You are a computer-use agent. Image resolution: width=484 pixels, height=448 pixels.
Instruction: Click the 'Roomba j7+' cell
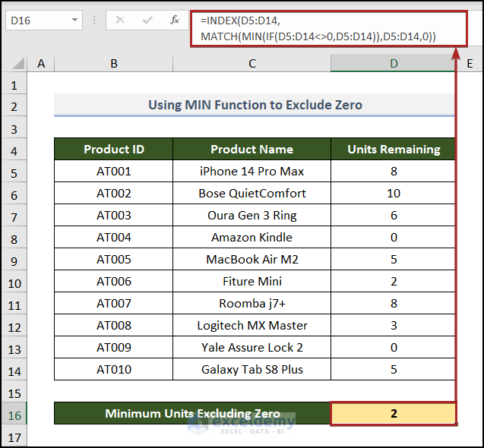click(x=252, y=303)
